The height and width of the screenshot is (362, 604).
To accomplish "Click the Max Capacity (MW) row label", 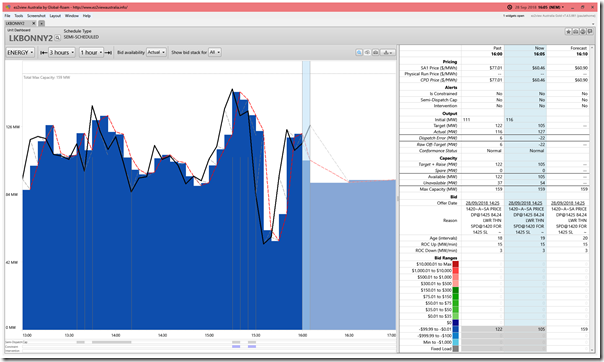I will pos(438,189).
